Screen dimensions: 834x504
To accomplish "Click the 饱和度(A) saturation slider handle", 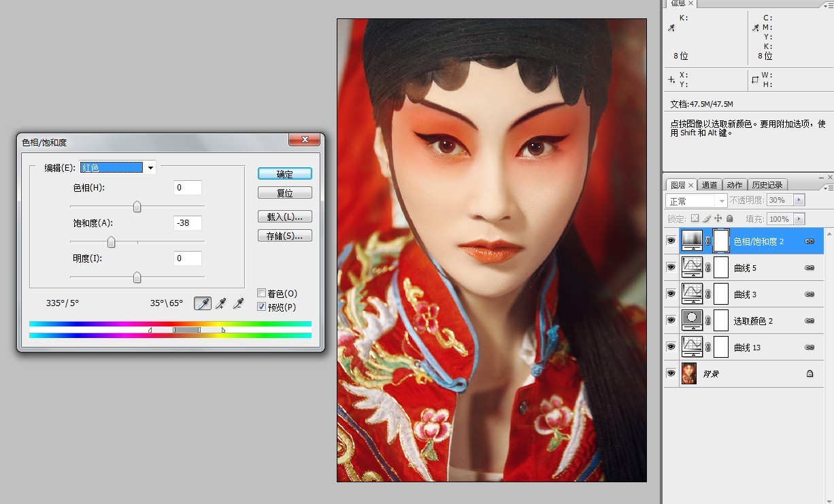I will point(111,242).
